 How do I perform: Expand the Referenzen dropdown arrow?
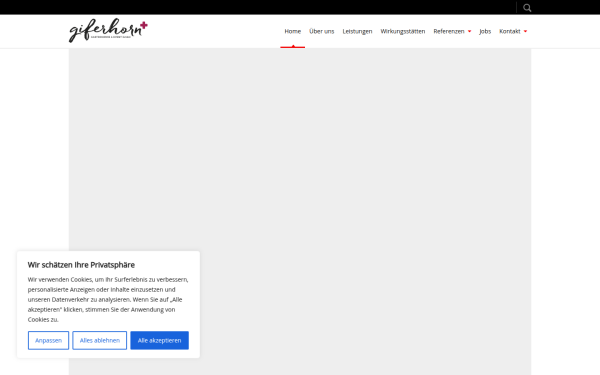click(470, 31)
